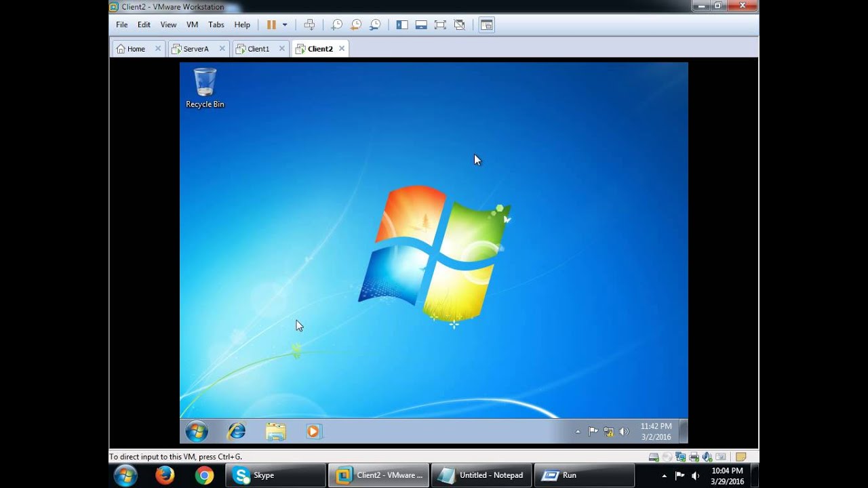Viewport: 868px width, 488px height.
Task: Open Action Center flag in the guest tray
Action: [593, 432]
